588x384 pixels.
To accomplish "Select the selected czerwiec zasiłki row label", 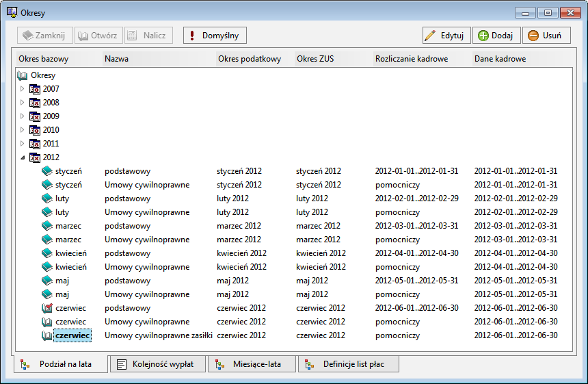I will pyautogui.click(x=72, y=335).
